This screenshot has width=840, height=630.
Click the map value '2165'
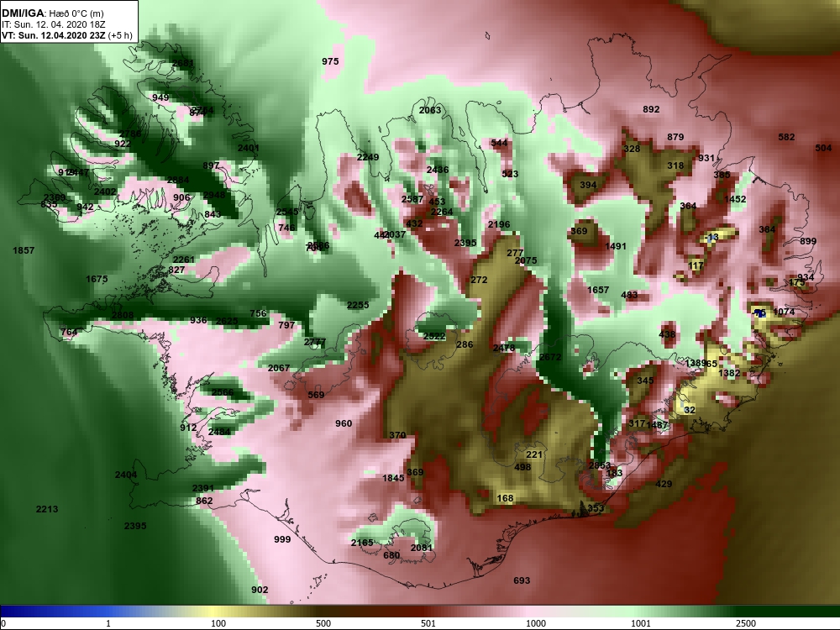361,543
